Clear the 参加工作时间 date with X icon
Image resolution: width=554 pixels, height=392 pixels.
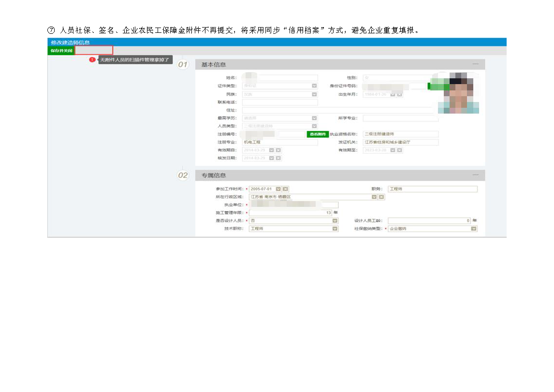pos(285,189)
